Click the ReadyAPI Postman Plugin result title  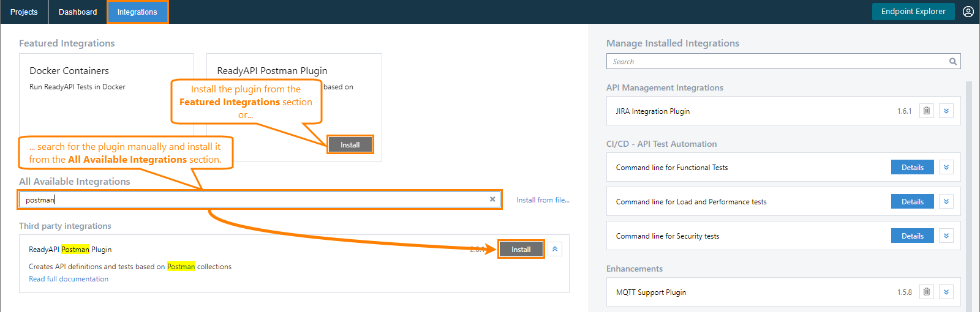70,250
